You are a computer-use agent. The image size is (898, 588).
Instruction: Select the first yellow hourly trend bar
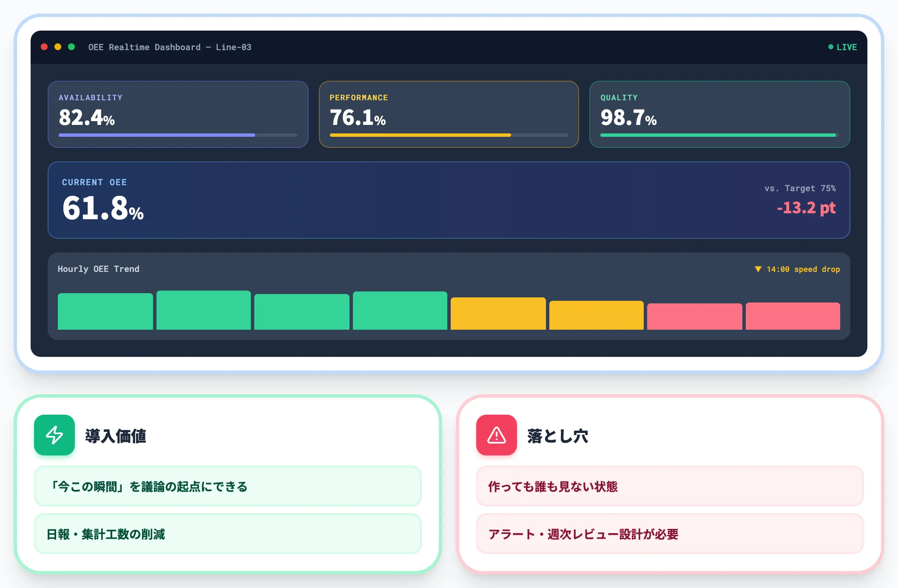[x=498, y=314]
